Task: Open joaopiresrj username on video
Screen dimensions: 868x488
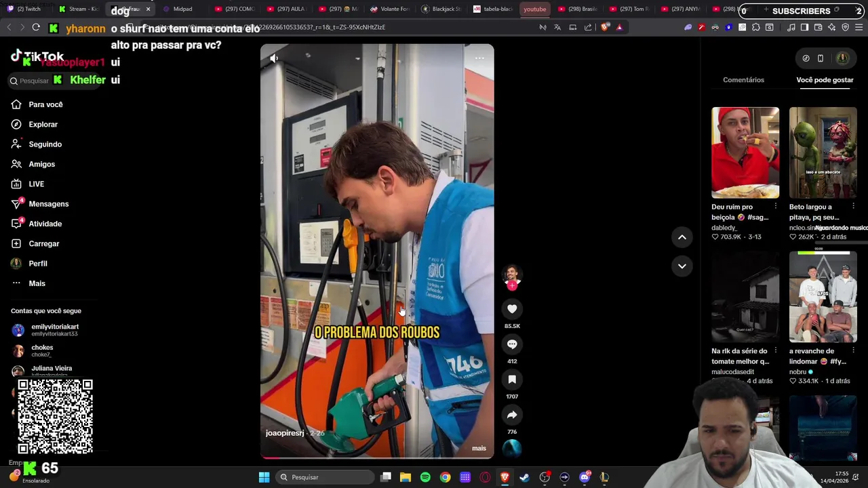Action: (x=285, y=433)
